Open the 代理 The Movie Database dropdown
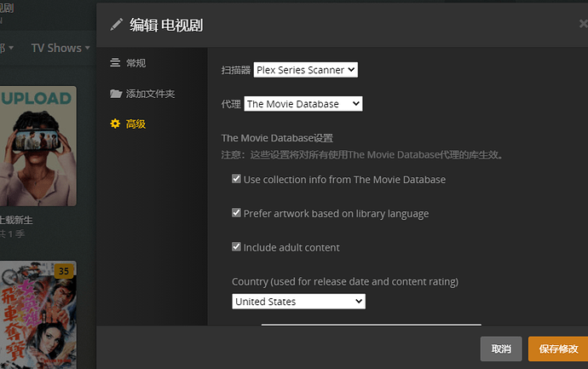Screen dimensions: 588x369 click(303, 104)
